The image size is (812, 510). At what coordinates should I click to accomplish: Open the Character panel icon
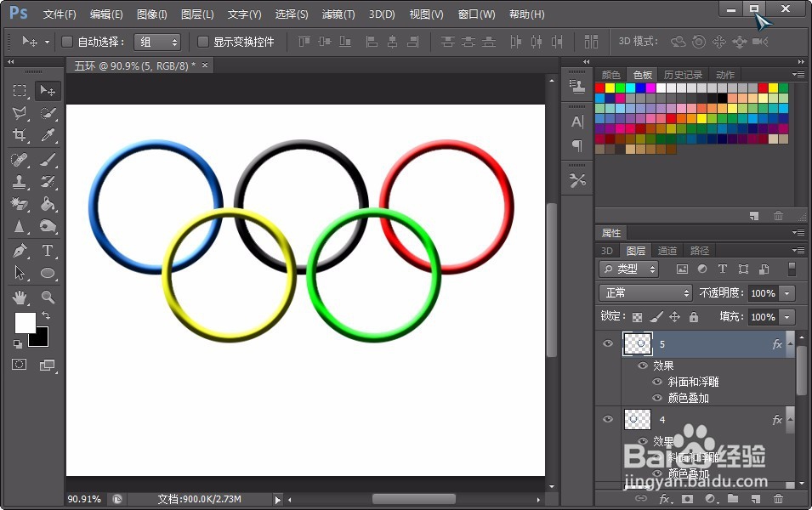[576, 122]
